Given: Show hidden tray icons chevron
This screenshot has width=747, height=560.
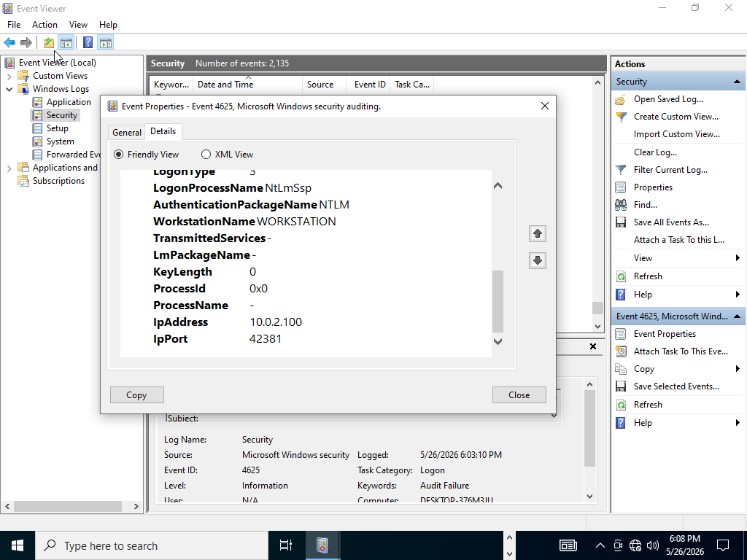Looking at the screenshot, I should [x=600, y=545].
